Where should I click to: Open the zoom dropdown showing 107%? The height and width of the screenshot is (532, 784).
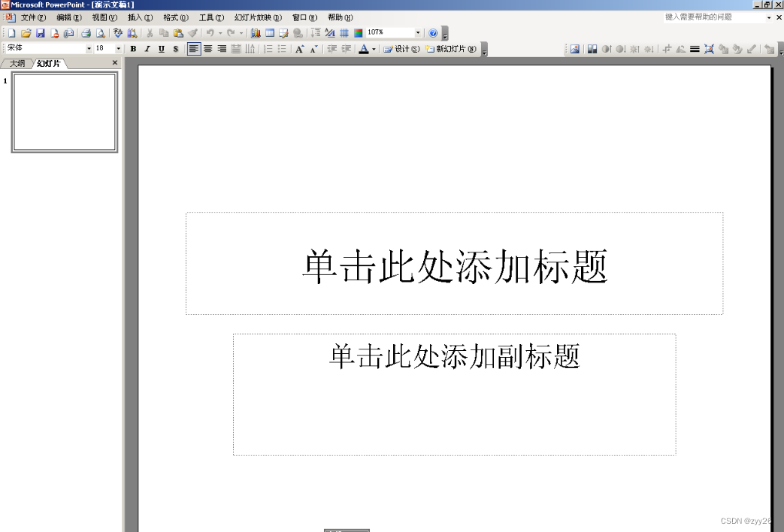pos(418,33)
